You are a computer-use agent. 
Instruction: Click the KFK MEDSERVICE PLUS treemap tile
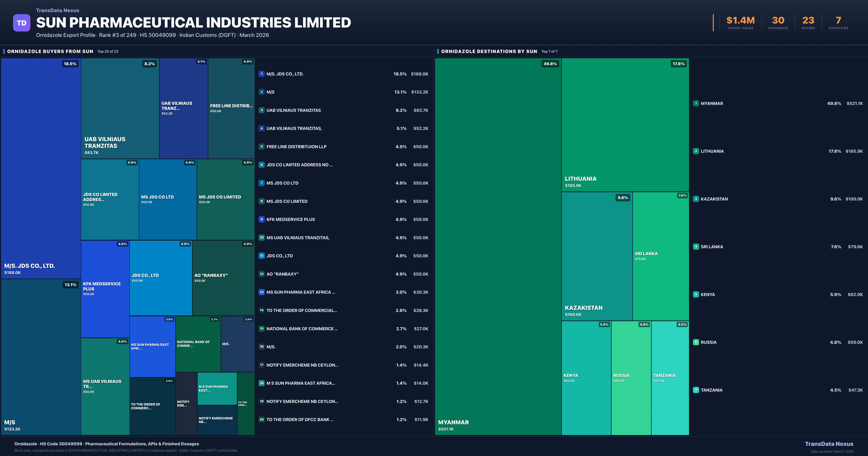point(105,289)
